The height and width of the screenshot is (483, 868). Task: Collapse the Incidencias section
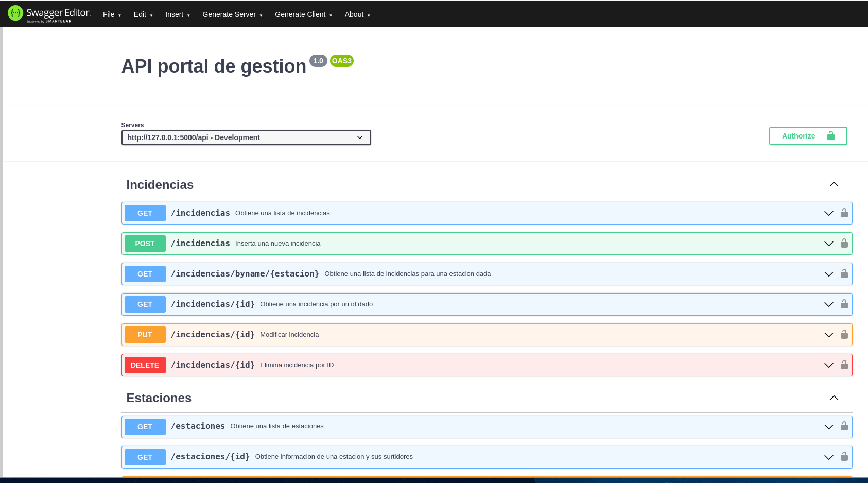tap(834, 184)
